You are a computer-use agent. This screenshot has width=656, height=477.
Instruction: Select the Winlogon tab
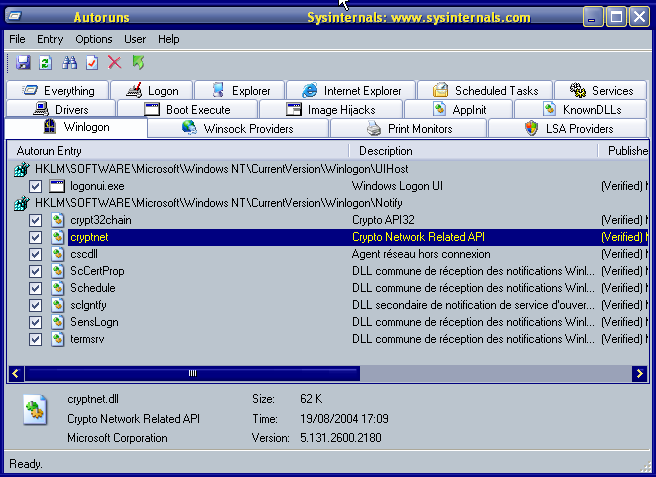pyautogui.click(x=76, y=127)
